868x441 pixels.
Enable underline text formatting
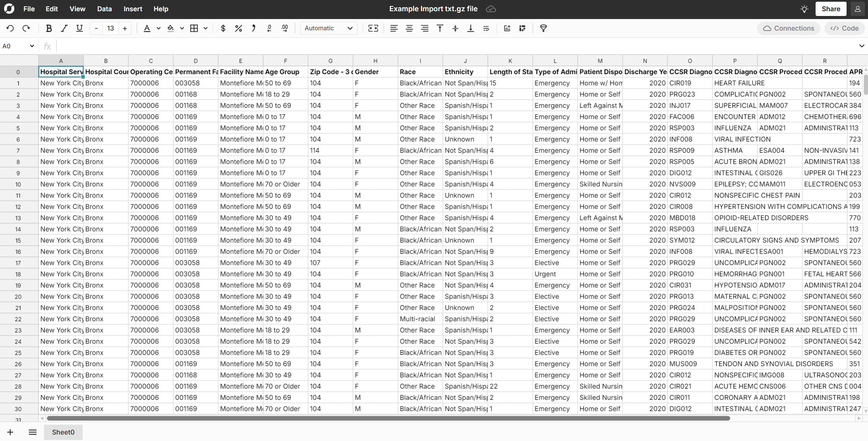[x=78, y=28]
